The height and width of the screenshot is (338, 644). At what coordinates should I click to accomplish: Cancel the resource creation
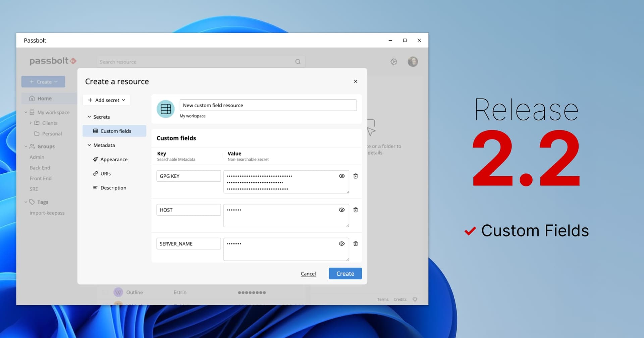pyautogui.click(x=308, y=274)
